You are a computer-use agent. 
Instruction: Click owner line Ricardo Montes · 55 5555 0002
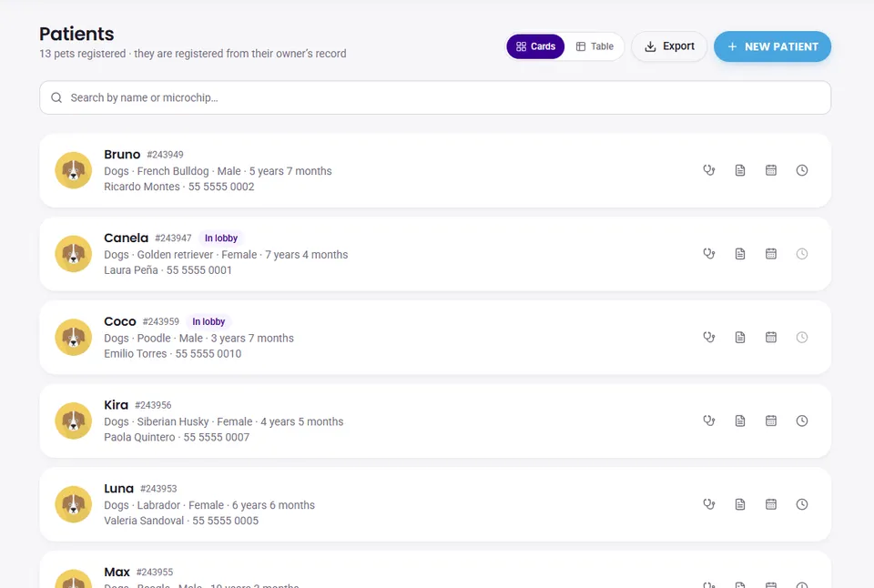pos(179,187)
